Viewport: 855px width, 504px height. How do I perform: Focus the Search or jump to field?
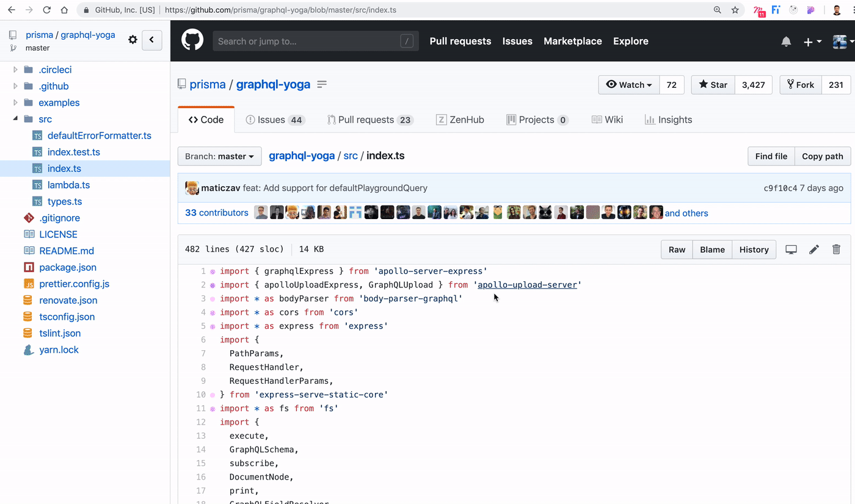[x=316, y=41]
